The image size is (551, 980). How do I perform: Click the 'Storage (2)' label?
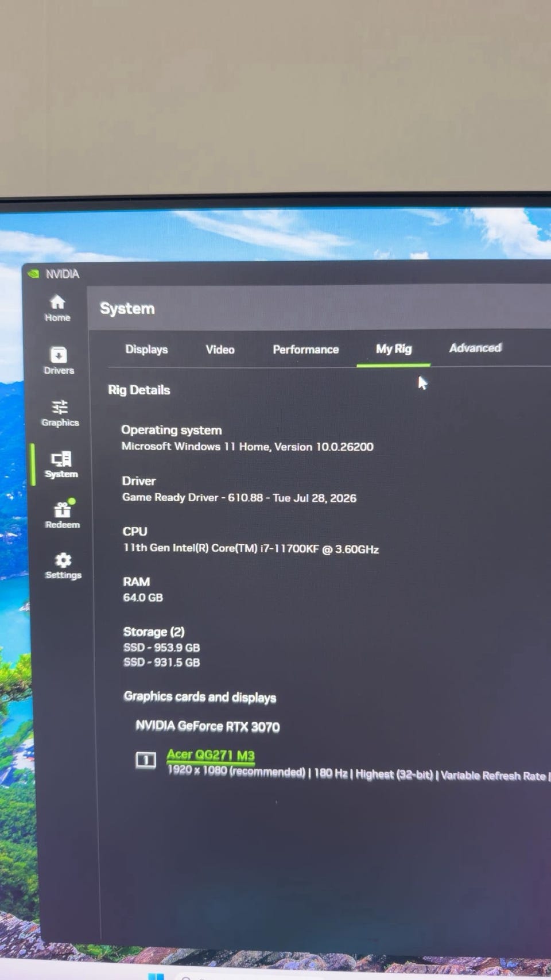pos(154,632)
